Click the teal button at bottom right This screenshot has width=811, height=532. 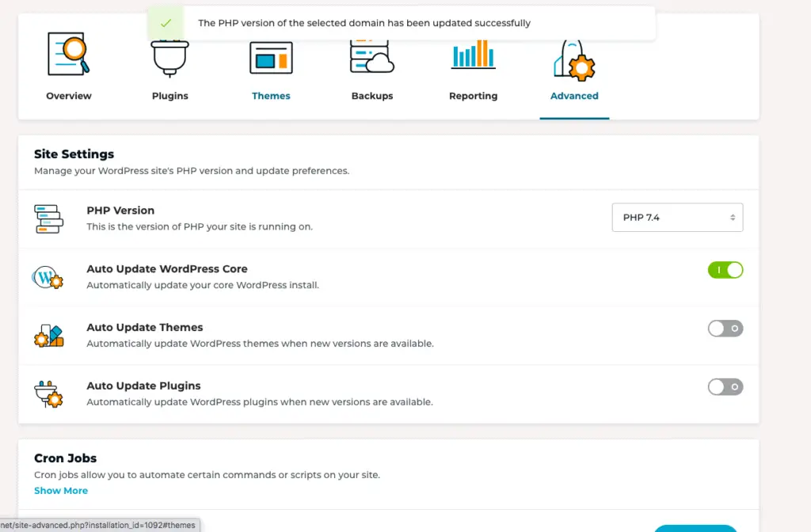click(695, 528)
